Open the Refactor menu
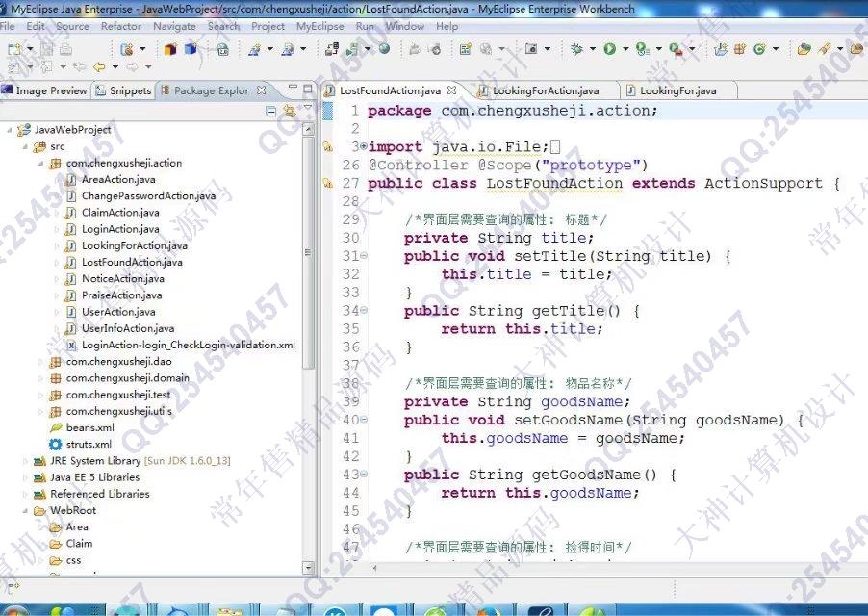This screenshot has width=868, height=616. [x=120, y=26]
